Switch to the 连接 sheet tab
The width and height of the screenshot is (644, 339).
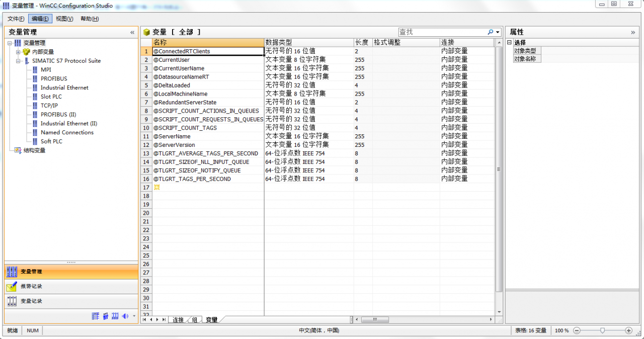click(178, 320)
